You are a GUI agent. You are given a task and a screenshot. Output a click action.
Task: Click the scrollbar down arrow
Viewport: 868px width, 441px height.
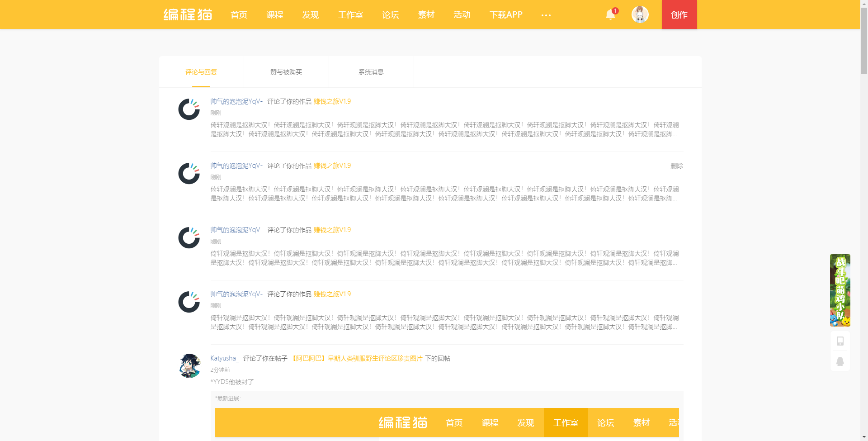point(864,437)
